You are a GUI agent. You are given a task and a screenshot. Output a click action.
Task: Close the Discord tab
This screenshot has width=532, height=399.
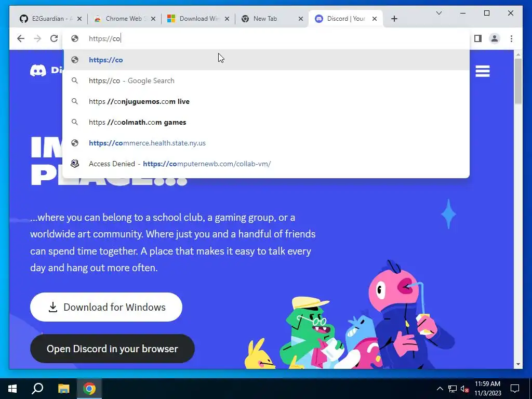tap(375, 19)
